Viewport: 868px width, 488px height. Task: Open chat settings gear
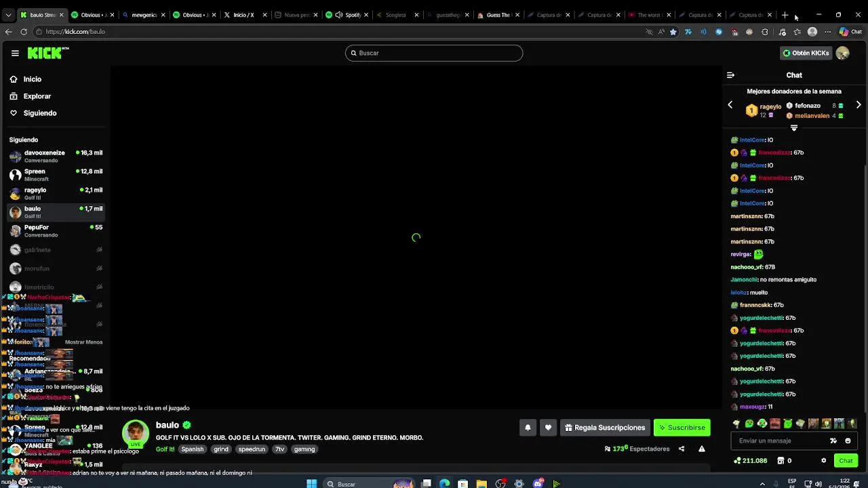[x=824, y=461]
